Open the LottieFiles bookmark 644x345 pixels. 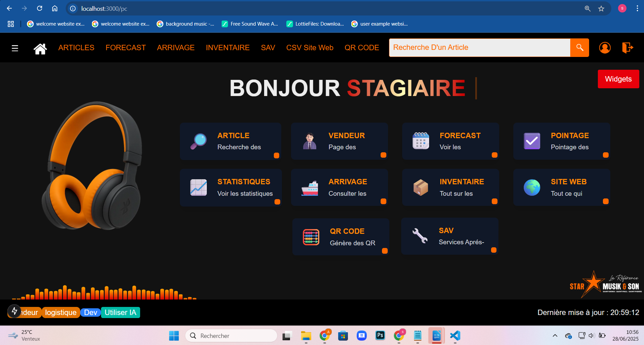(315, 24)
